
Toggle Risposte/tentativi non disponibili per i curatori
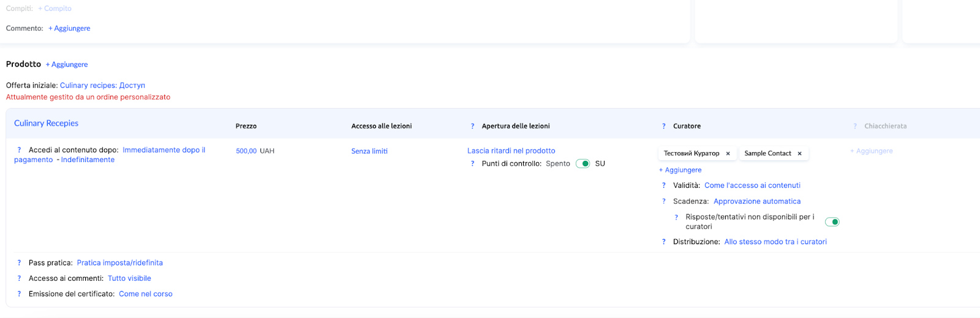(x=832, y=222)
